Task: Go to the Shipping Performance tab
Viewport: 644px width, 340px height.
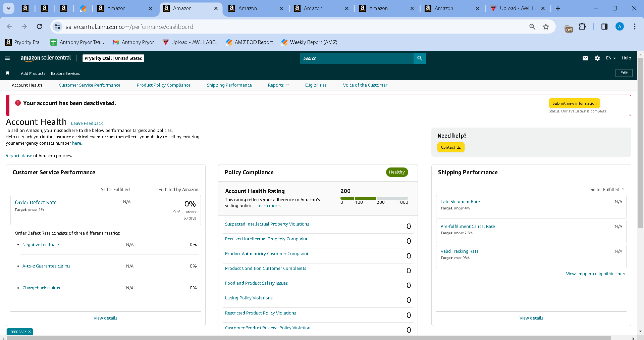Action: 229,85
